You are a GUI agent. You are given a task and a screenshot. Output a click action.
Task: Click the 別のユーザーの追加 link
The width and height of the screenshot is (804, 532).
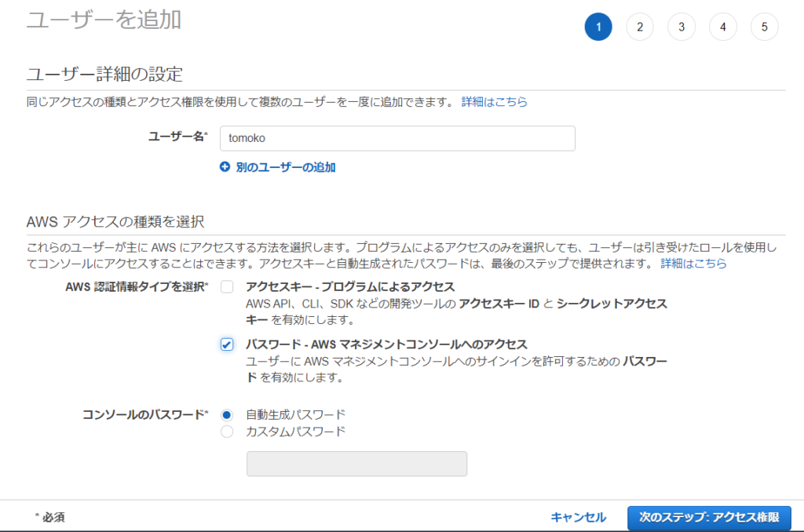coord(285,168)
